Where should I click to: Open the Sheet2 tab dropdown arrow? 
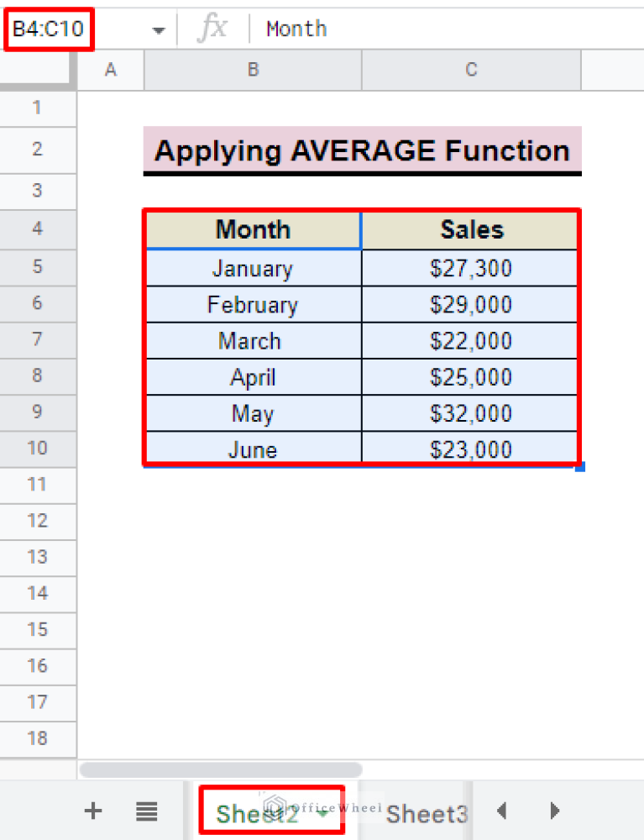pos(323,813)
